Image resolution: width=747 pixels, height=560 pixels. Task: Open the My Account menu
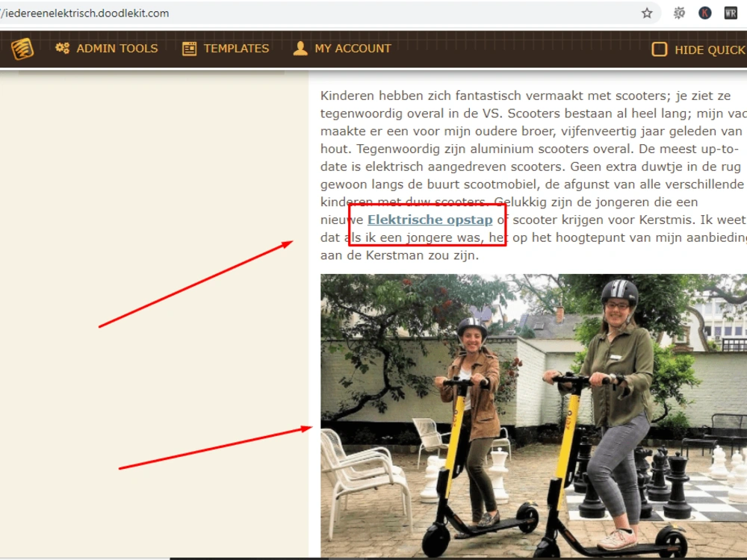(x=342, y=49)
